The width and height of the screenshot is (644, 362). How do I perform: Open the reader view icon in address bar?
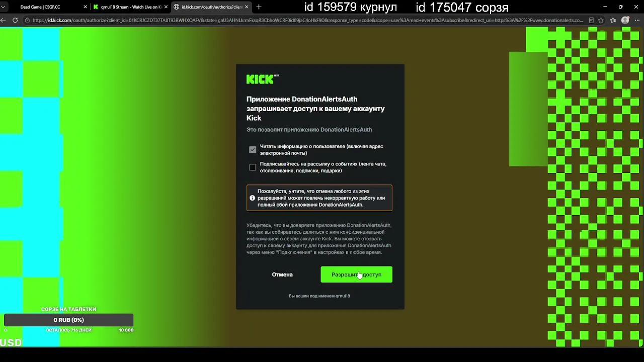(x=591, y=20)
